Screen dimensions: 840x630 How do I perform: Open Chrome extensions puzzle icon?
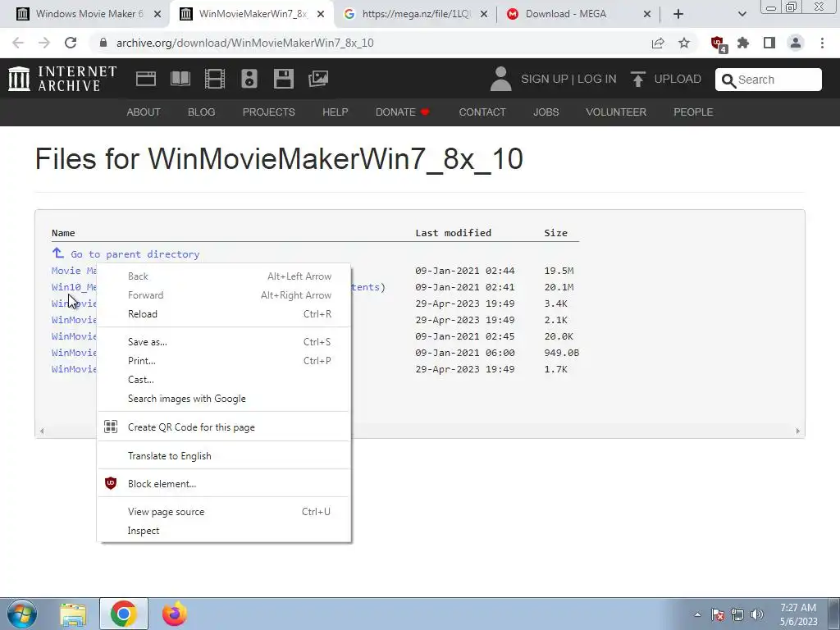point(743,43)
